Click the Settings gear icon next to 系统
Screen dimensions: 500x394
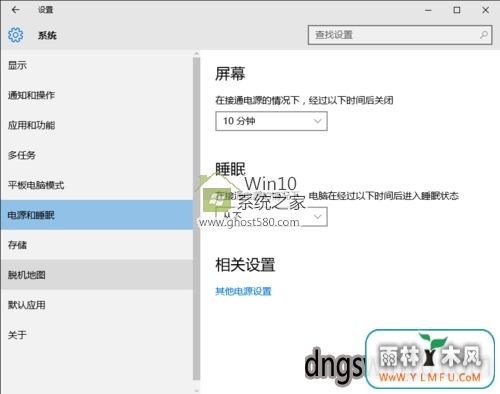tap(16, 35)
